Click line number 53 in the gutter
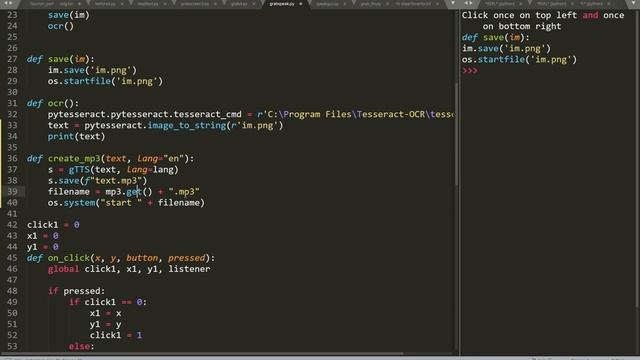 (x=13, y=346)
